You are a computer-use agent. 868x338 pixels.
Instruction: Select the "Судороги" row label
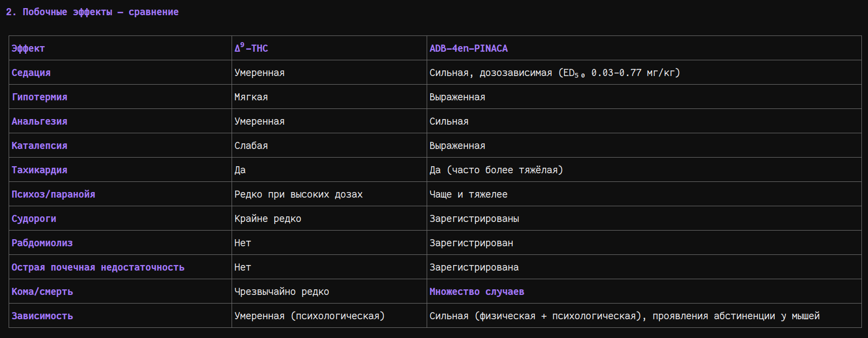(34, 219)
